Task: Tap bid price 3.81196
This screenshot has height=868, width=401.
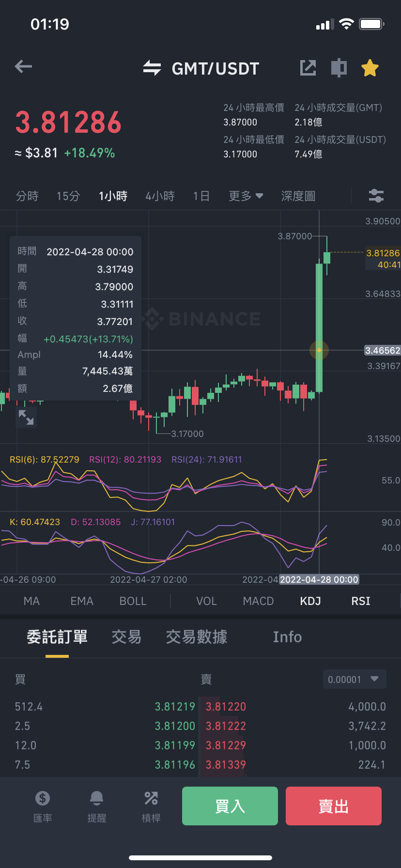Action: [175, 765]
